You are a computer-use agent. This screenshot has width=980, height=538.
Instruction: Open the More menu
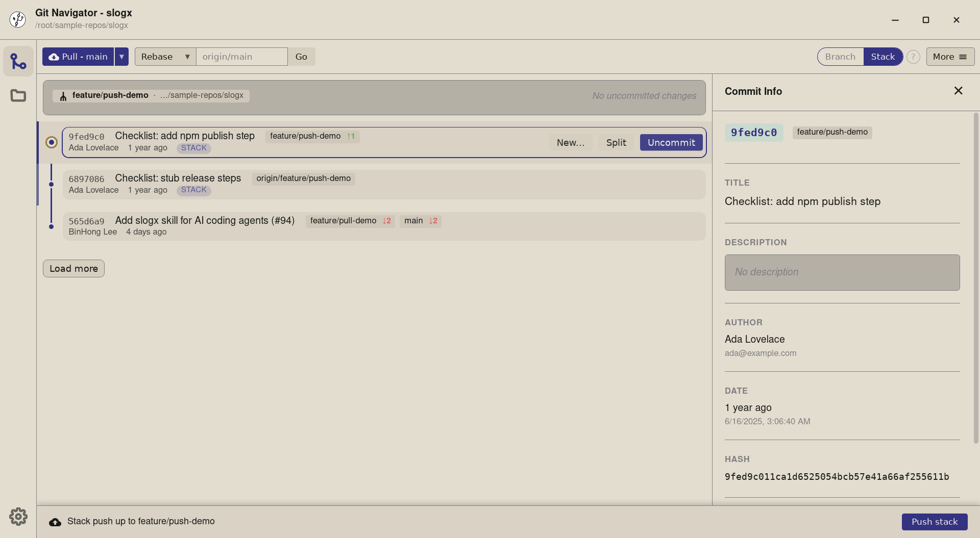tap(950, 57)
